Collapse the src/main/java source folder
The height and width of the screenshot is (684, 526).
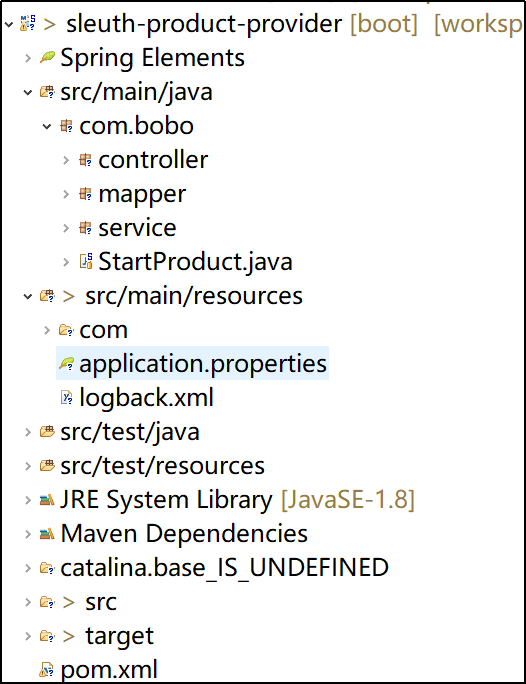(28, 92)
